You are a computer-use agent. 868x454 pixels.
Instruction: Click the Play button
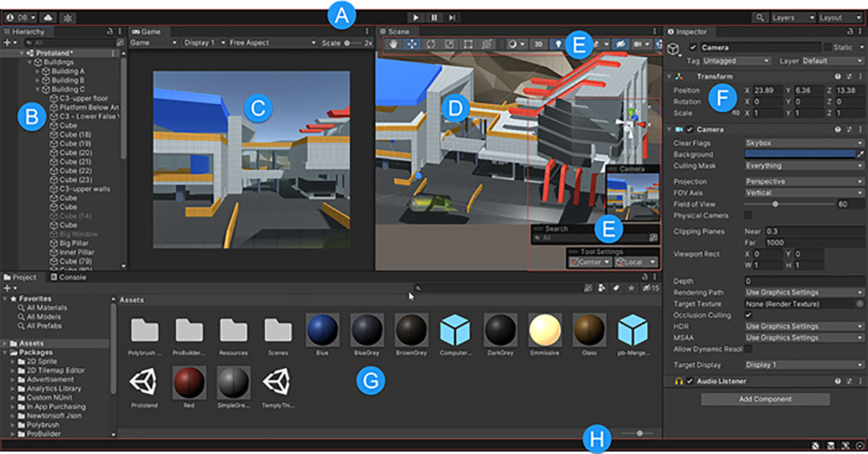(x=416, y=17)
